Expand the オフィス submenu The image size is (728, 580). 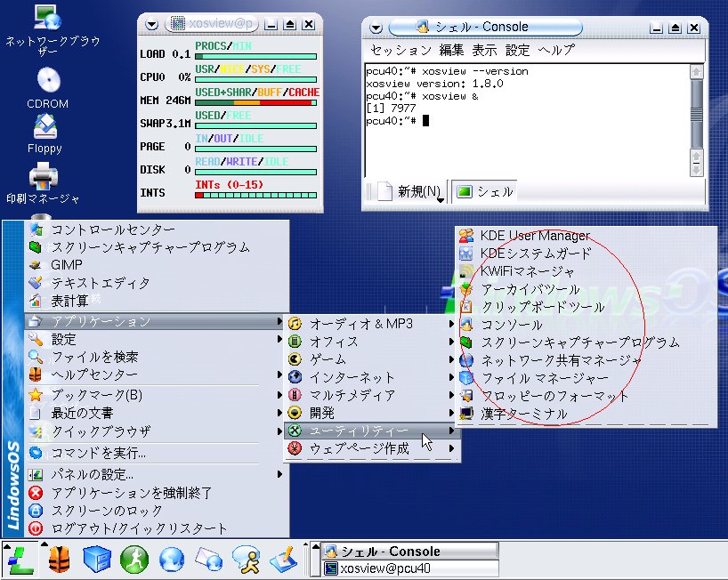(x=372, y=342)
